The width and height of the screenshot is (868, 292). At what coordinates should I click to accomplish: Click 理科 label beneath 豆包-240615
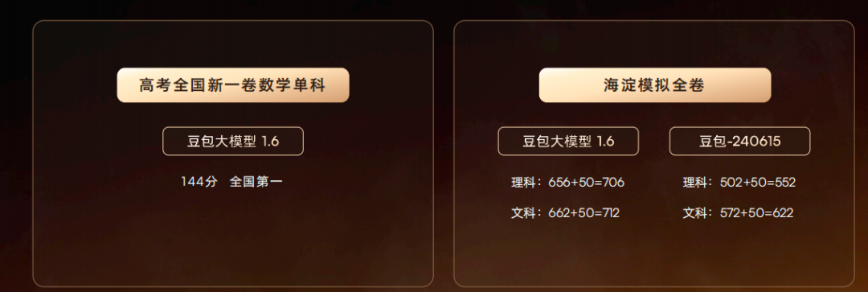click(x=694, y=183)
